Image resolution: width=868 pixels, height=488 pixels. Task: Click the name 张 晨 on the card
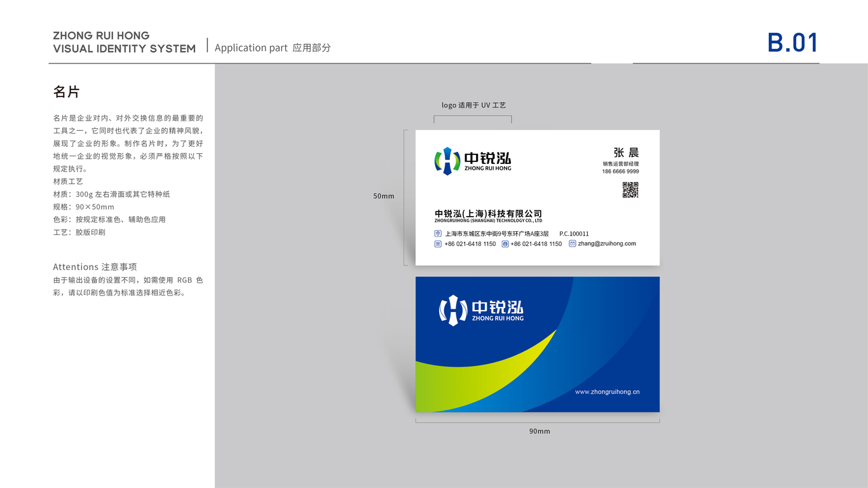626,152
